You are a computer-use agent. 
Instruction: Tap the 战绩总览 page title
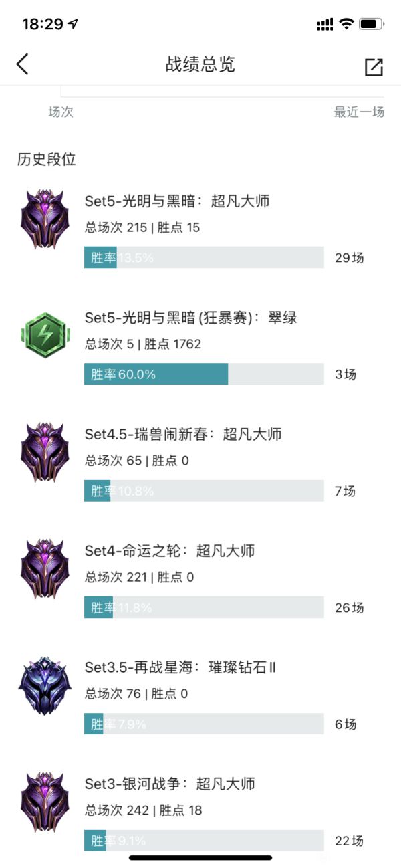pyautogui.click(x=200, y=64)
